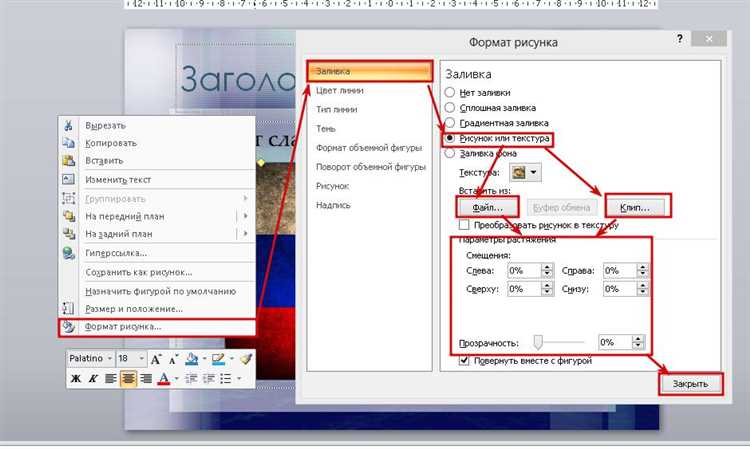Select the Нет заливки radio button
The height and width of the screenshot is (449, 750).
tap(450, 92)
